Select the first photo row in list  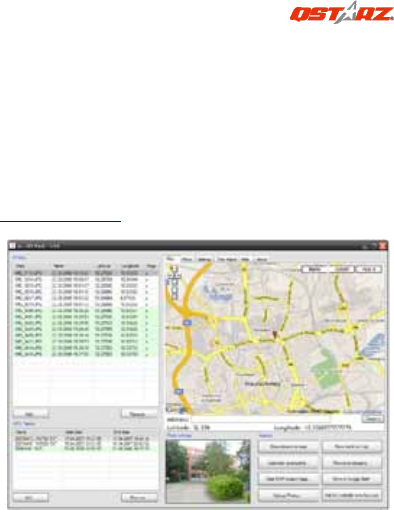click(x=86, y=273)
